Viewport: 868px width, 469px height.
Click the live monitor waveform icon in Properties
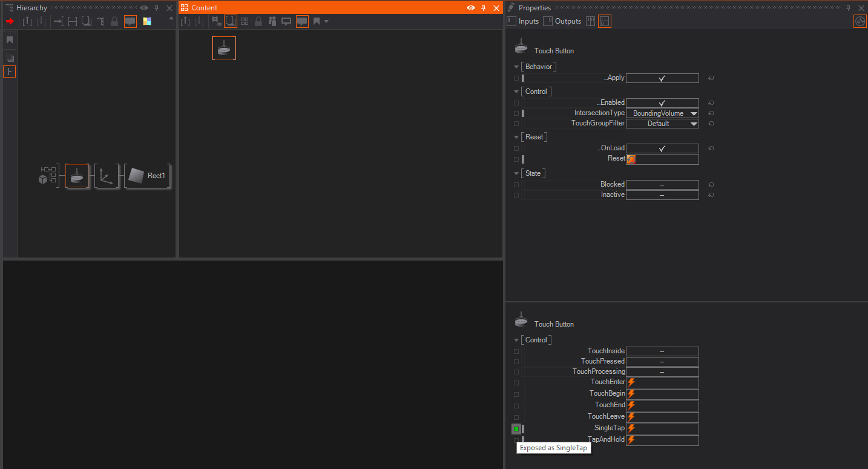[x=860, y=21]
